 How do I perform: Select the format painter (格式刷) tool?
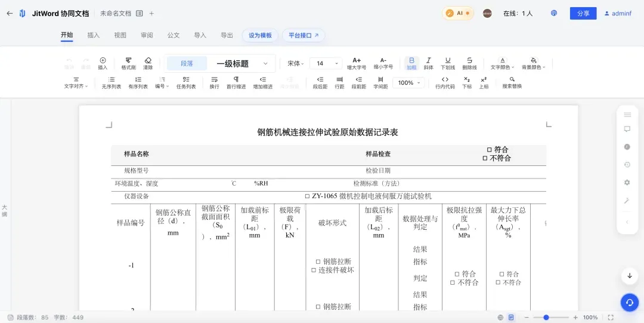point(129,63)
